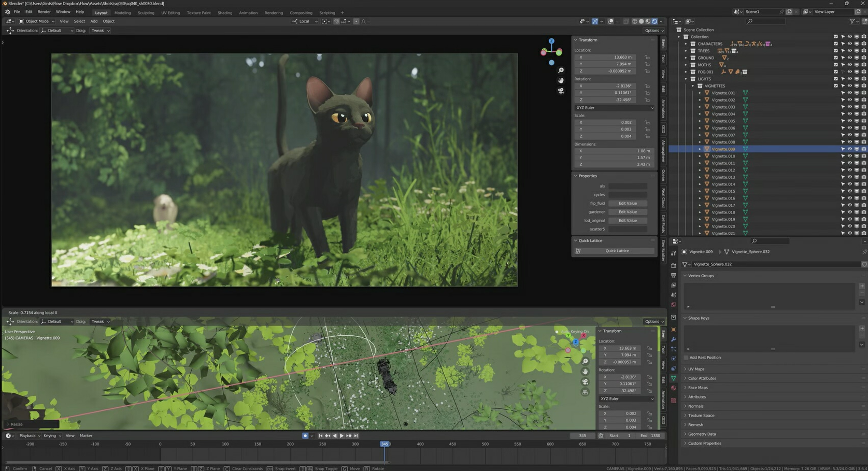868x471 pixels.
Task: Click the pan view hand icon
Action: 561,80
